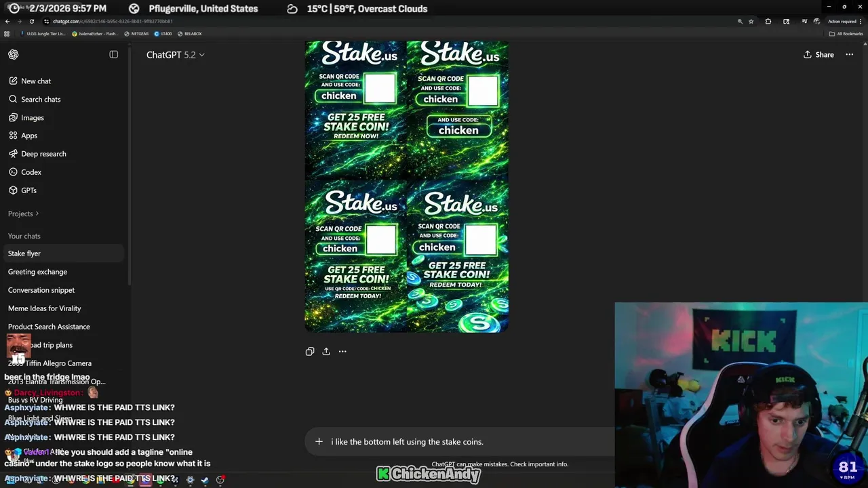
Task: Open the Meme Ideas for Virality chat
Action: point(64,308)
